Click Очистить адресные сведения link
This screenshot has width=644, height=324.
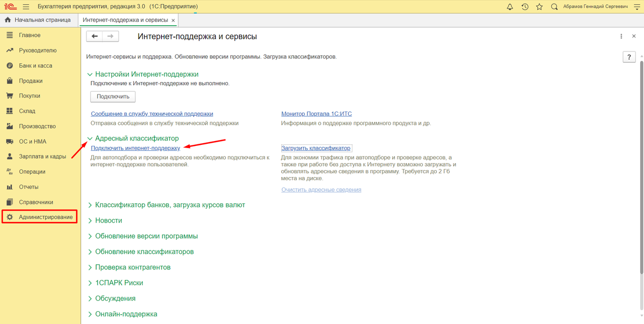(x=321, y=190)
